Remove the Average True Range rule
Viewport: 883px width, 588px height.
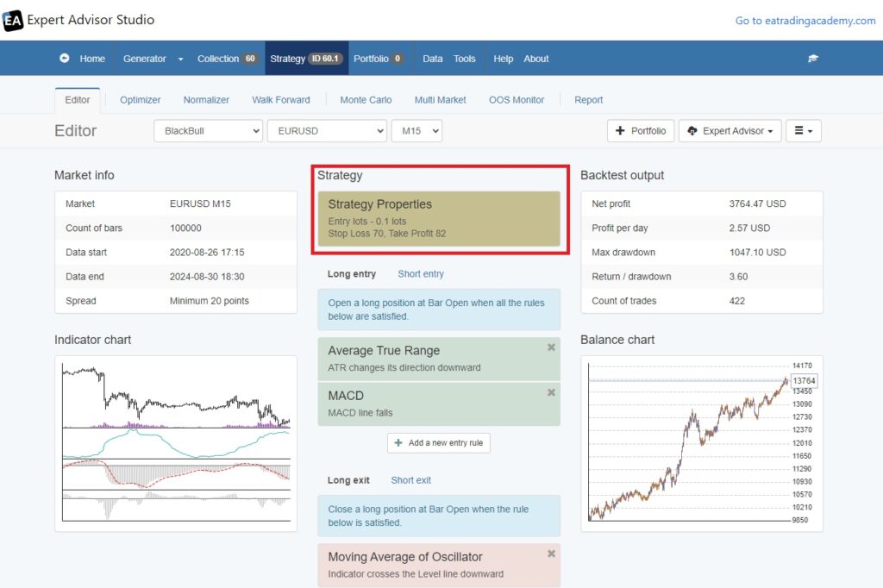coord(551,347)
